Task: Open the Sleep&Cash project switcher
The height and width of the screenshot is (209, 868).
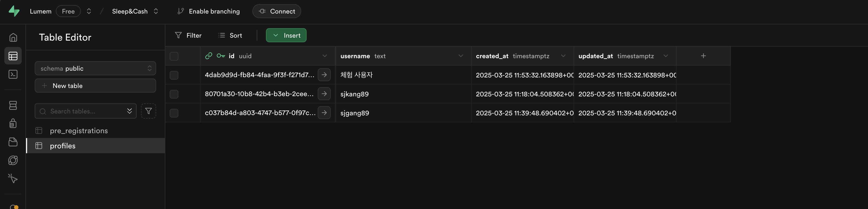Action: coord(156,11)
